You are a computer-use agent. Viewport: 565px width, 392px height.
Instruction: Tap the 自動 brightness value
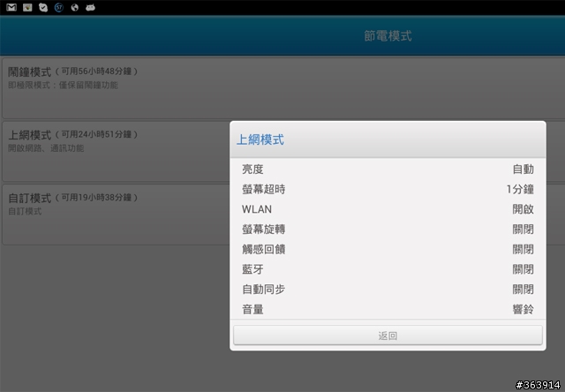pyautogui.click(x=524, y=169)
